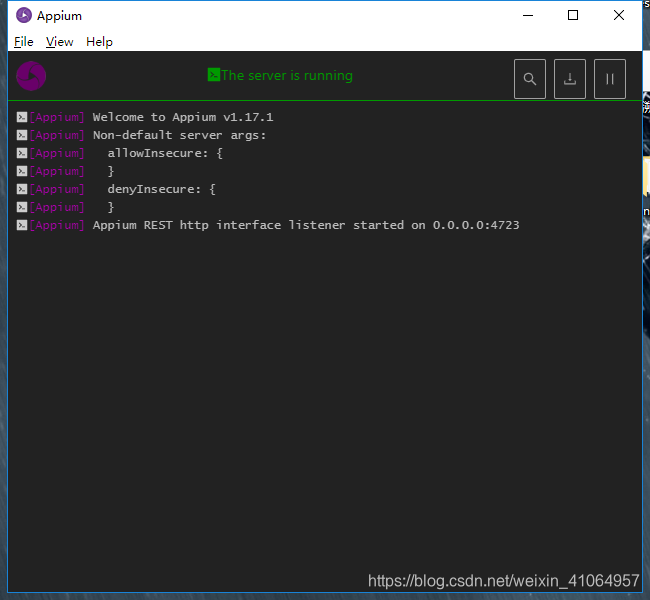Click terminal icon on Non-default server args line
Viewport: 650px width, 600px height.
(22, 135)
